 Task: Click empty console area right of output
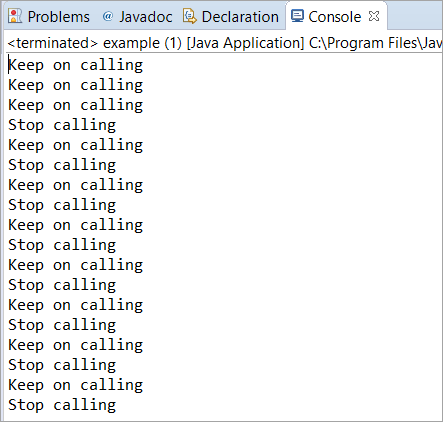coord(293,233)
